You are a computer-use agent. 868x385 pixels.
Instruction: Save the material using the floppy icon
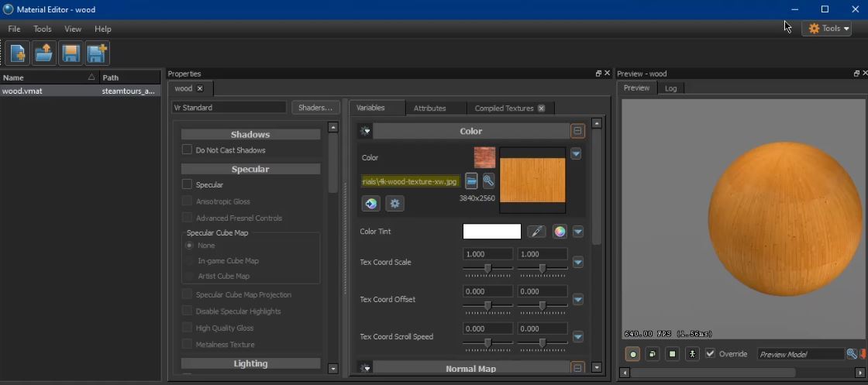(x=71, y=53)
